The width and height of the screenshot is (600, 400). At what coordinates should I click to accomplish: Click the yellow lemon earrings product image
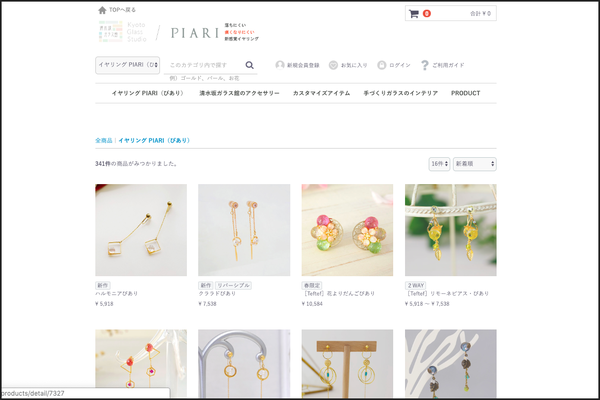(451, 230)
